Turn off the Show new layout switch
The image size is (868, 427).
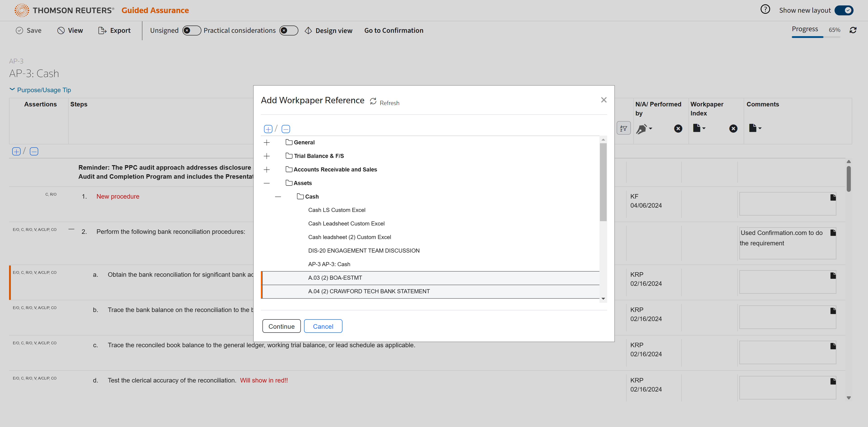tap(844, 10)
